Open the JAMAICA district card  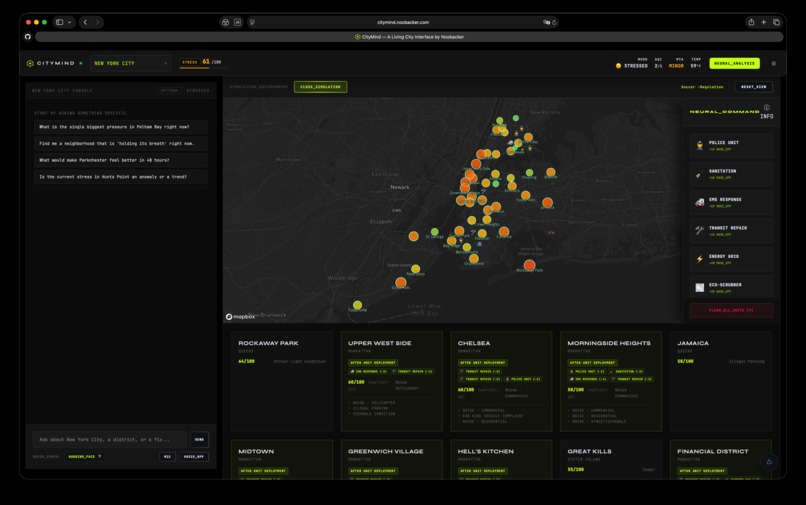[x=721, y=381]
